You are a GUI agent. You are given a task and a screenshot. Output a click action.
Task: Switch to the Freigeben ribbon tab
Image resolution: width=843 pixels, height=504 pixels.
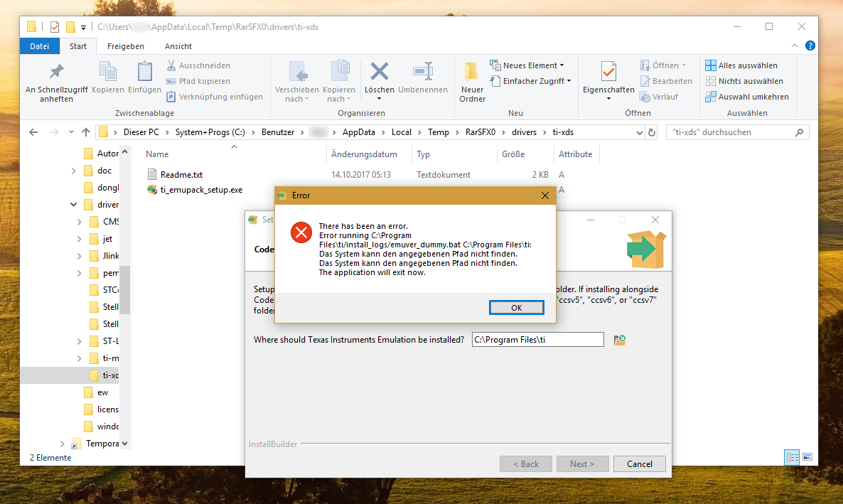point(125,46)
